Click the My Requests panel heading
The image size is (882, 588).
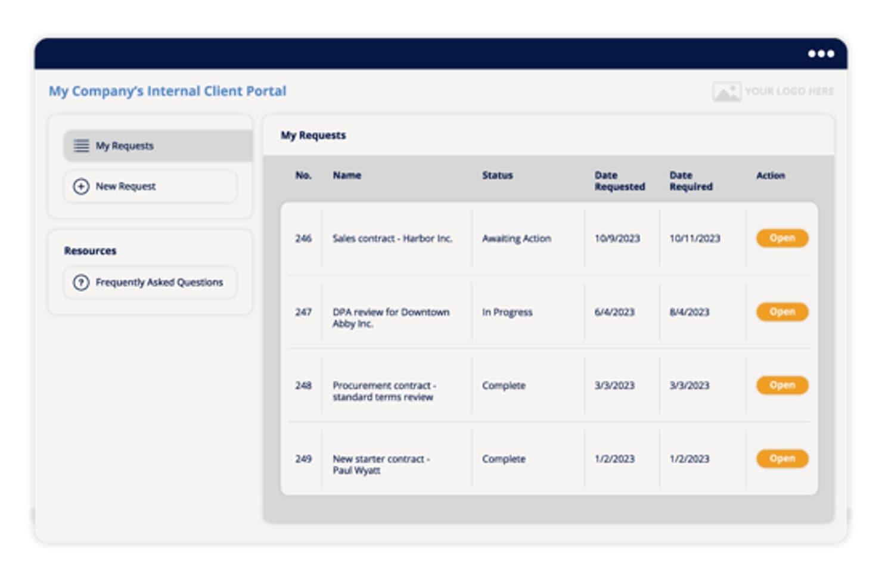[x=313, y=135]
